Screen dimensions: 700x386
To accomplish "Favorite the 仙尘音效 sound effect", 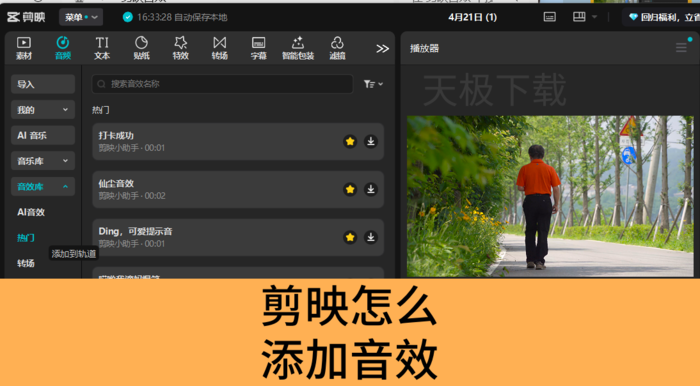I will point(350,189).
